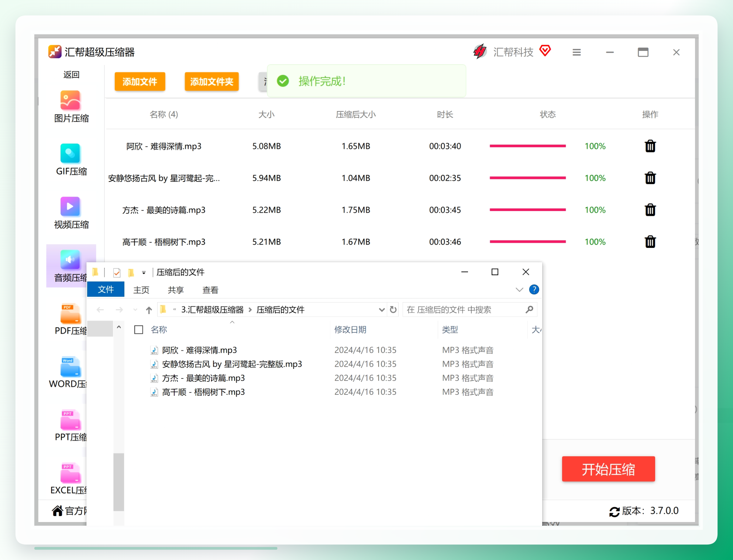The width and height of the screenshot is (733, 560).
Task: Open the PDF压缩 tool icon
Action: pos(70,313)
